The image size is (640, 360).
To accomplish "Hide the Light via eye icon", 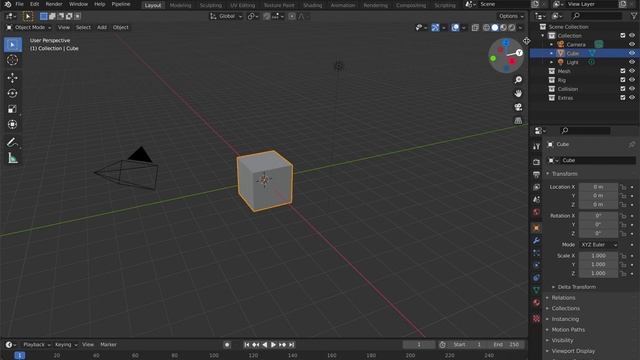I will 632,62.
